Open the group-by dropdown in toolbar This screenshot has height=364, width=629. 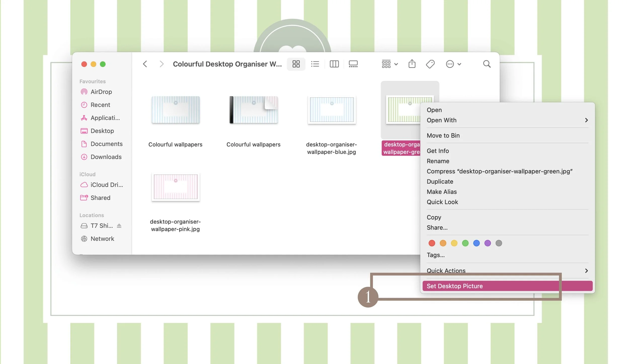tap(389, 64)
